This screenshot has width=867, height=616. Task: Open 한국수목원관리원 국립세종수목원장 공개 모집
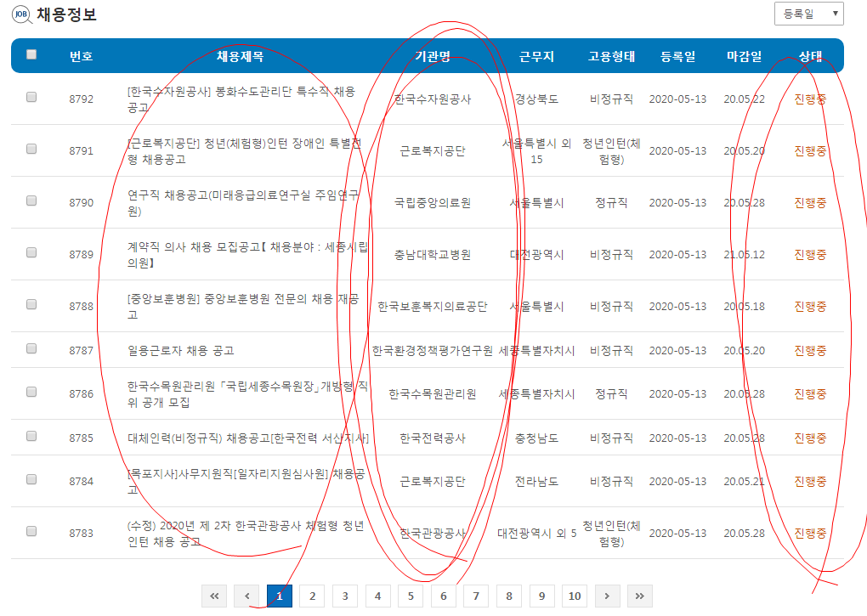247,394
